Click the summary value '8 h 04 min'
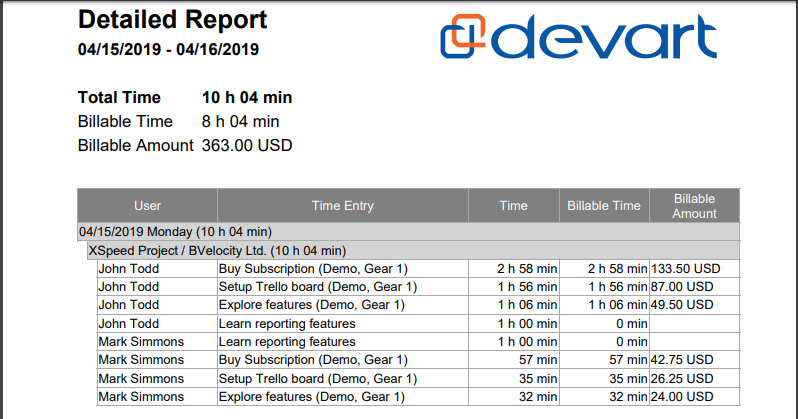This screenshot has width=798, height=419. [240, 121]
